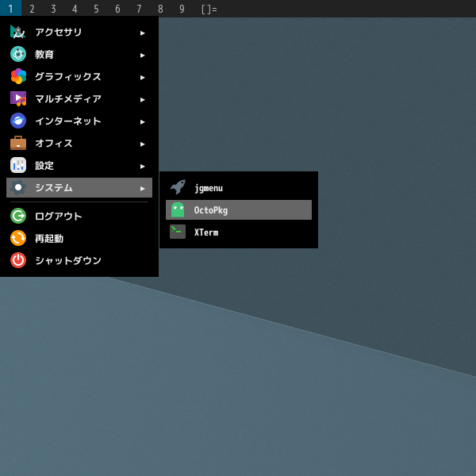This screenshot has height=476, width=476.
Task: Open the オフィス menu category
Action: click(79, 143)
